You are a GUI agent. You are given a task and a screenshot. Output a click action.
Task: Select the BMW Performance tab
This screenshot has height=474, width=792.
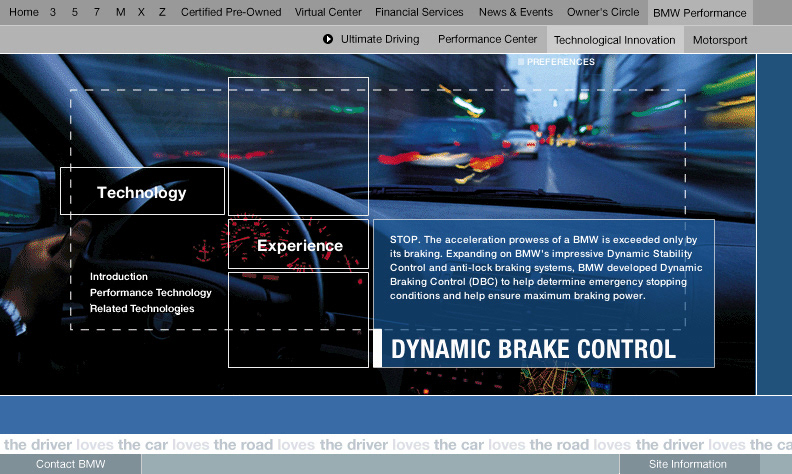700,13
